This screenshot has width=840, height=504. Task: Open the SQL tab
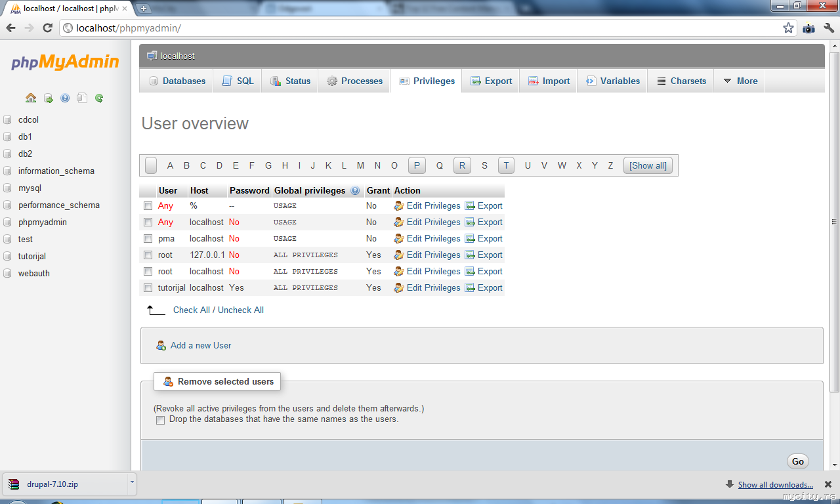(238, 81)
